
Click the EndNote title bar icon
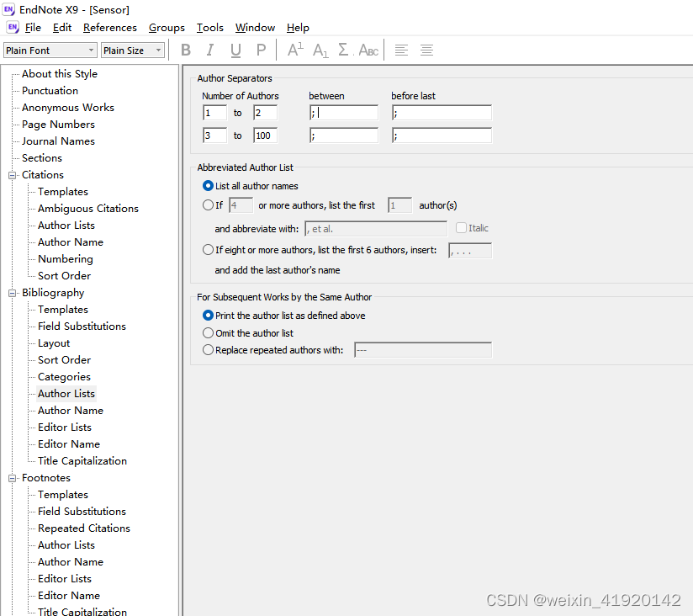pos(9,9)
